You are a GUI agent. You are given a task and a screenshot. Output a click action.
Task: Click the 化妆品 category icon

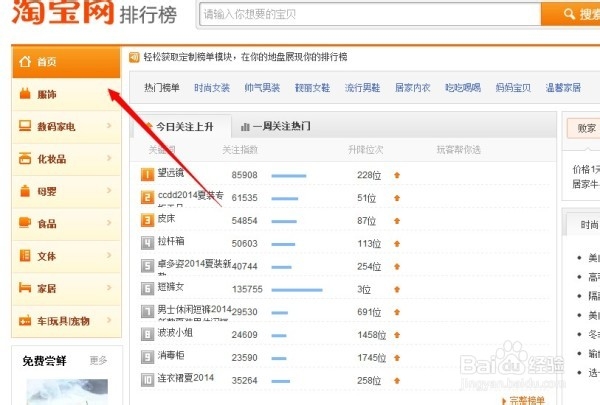[x=25, y=158]
